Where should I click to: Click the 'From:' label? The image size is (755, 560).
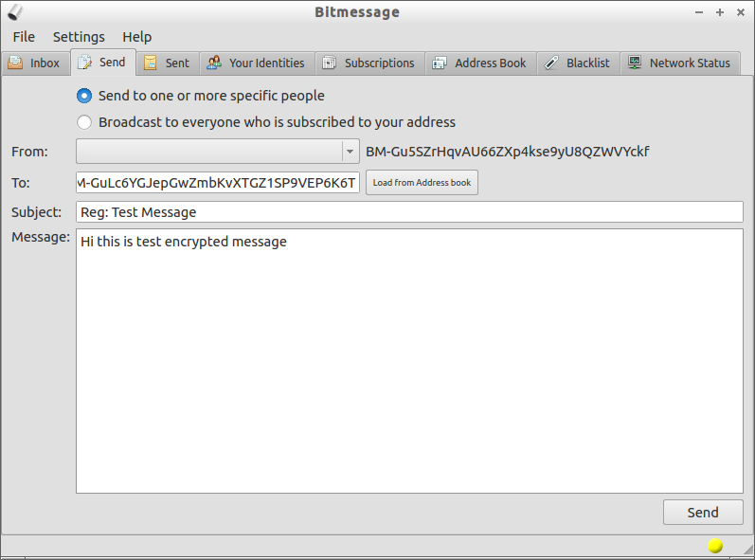point(30,152)
